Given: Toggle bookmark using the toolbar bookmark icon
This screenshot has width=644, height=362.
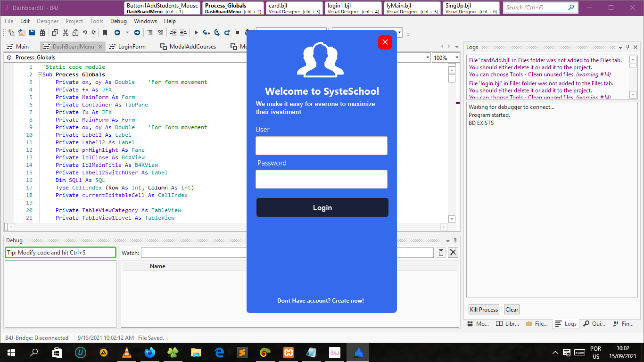Looking at the screenshot, I should (x=105, y=33).
